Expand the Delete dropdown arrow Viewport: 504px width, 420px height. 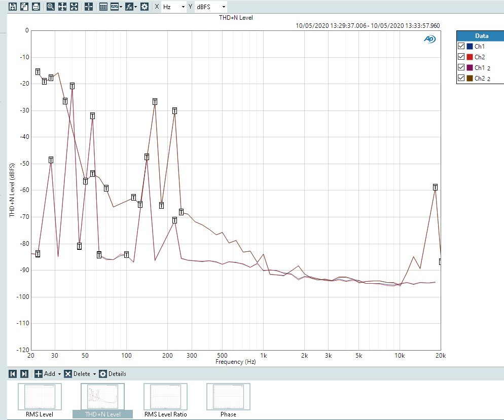point(94,374)
